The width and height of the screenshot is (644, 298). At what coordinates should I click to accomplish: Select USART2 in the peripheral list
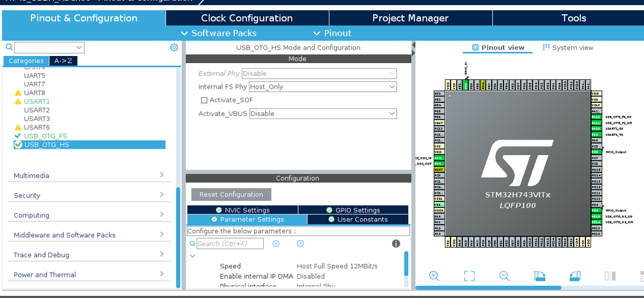(x=37, y=110)
